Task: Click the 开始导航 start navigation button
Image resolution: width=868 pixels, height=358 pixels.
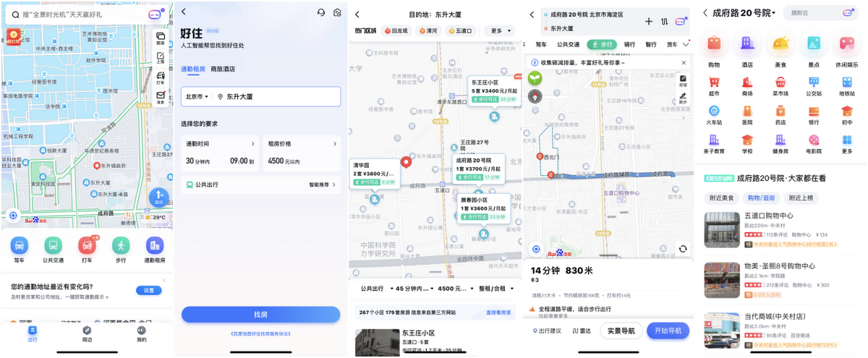Action: (668, 331)
